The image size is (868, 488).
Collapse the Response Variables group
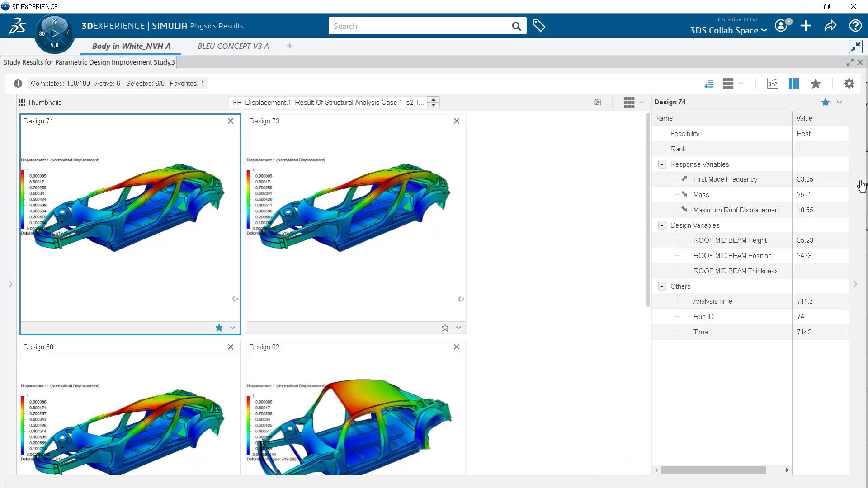pyautogui.click(x=662, y=164)
